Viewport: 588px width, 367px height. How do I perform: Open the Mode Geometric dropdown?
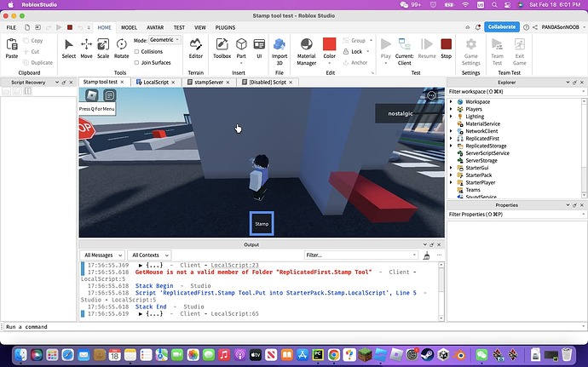(x=164, y=40)
